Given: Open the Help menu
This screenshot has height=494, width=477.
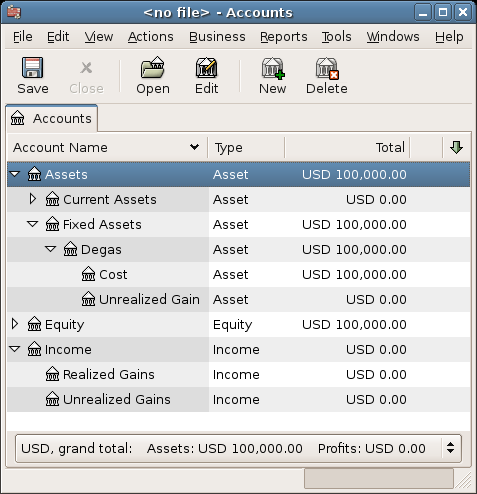Looking at the screenshot, I should pyautogui.click(x=449, y=37).
